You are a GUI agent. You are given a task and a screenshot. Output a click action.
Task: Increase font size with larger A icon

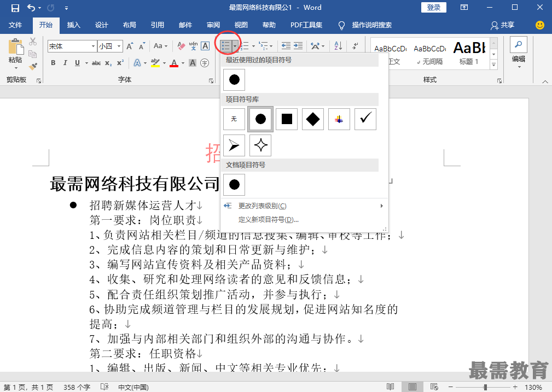point(130,46)
